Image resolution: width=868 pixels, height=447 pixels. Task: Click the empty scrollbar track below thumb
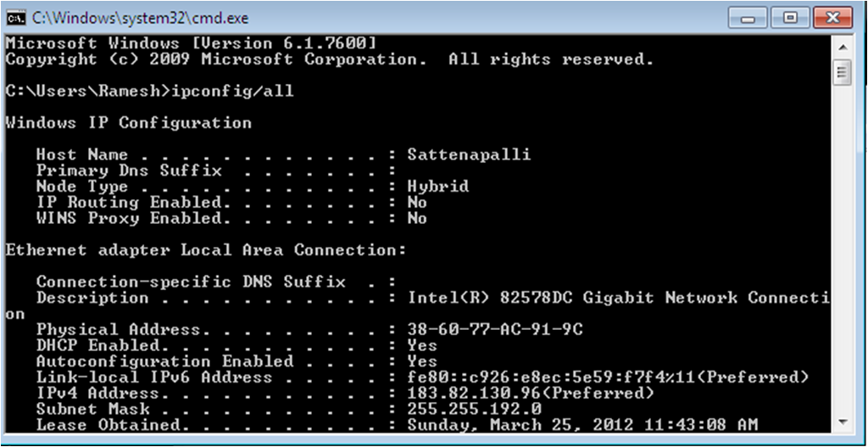click(842, 249)
